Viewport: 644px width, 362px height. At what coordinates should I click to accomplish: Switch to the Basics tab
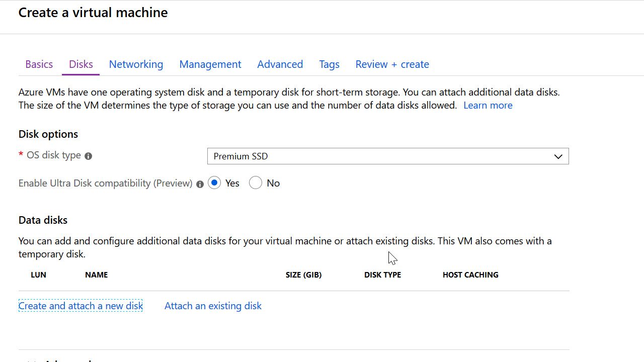[39, 64]
